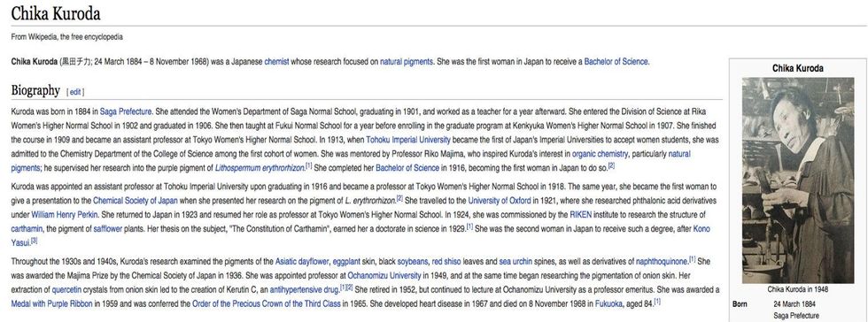
Task: Click 'From Wikipedia, the free encyclopedia' tagline
Action: 67,37
